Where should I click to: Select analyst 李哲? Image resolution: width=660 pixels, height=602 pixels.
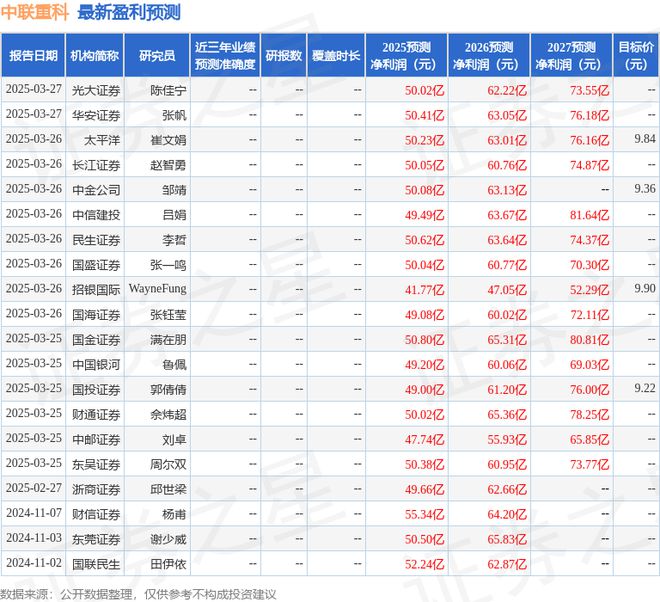pos(174,240)
